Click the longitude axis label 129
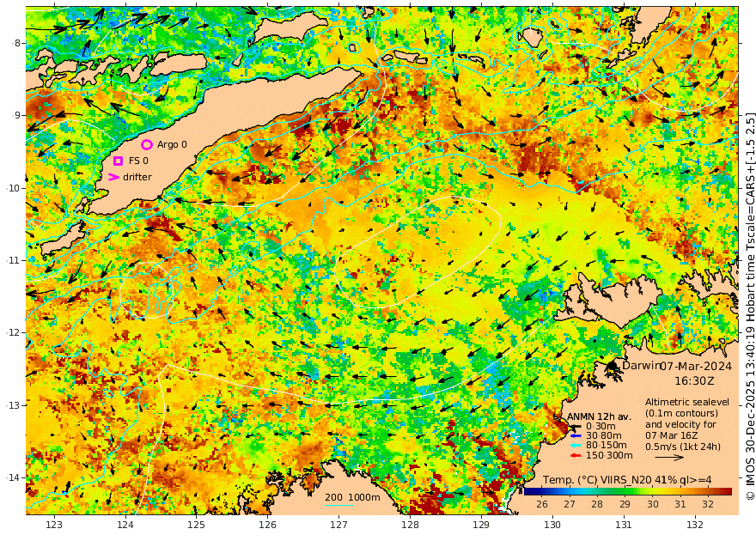Image resolution: width=756 pixels, height=541 pixels. [481, 525]
